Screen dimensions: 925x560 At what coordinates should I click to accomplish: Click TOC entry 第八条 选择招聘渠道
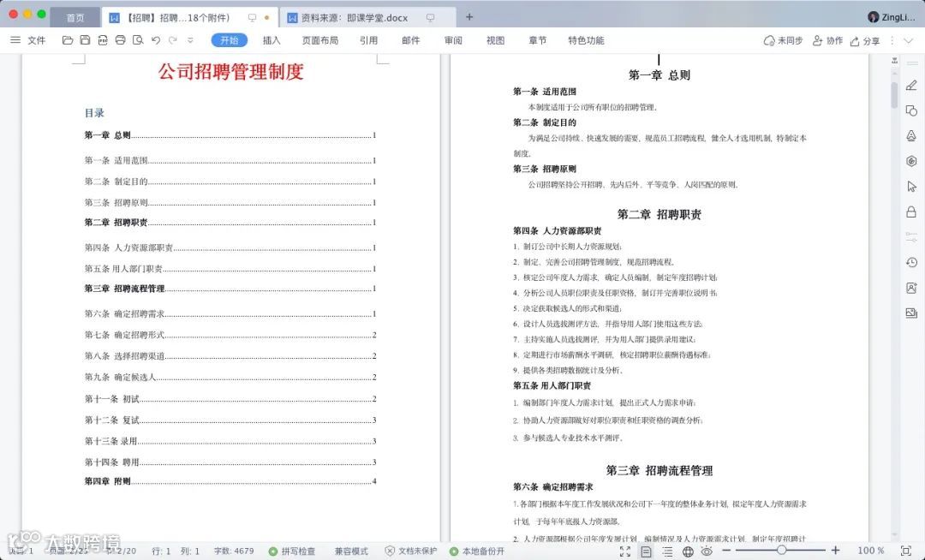click(x=230, y=356)
